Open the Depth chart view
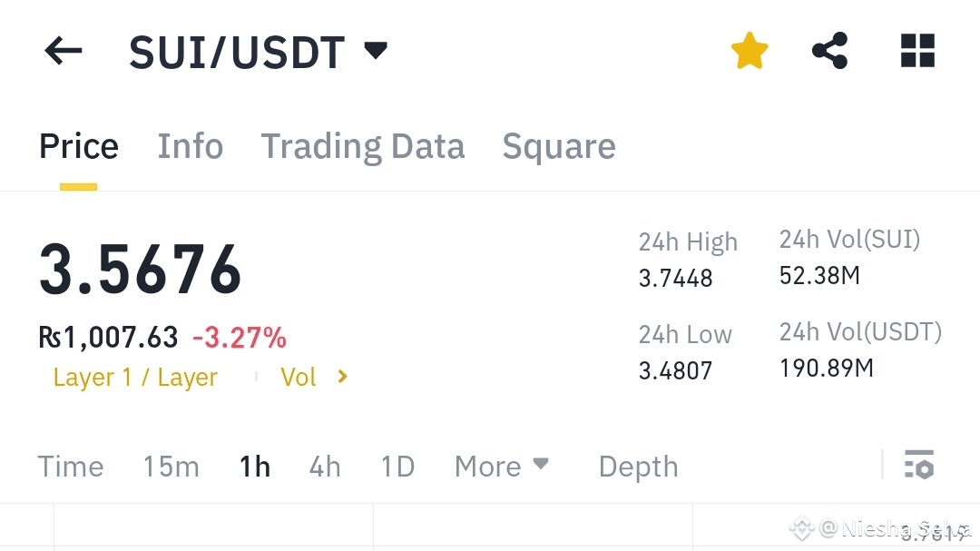Viewport: 980px width, 551px height. 638,467
